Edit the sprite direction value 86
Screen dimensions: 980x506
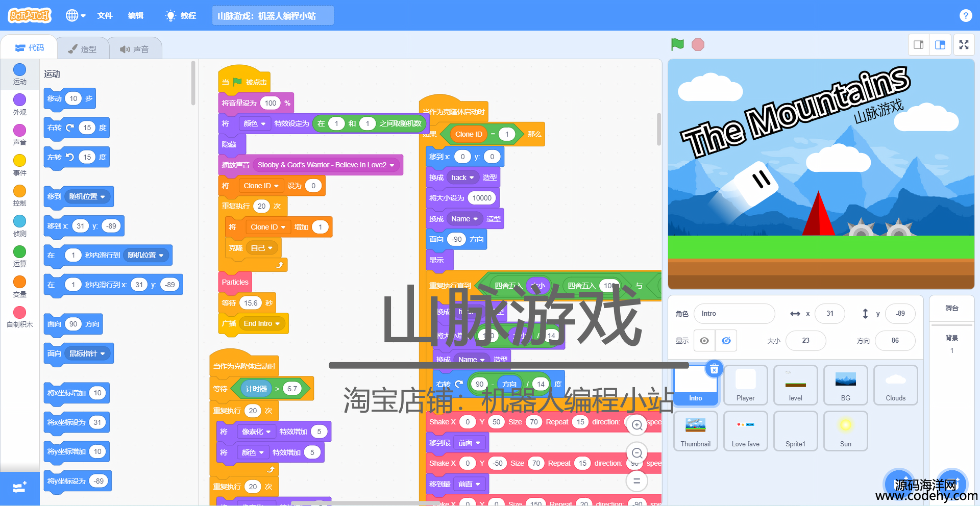pyautogui.click(x=895, y=341)
